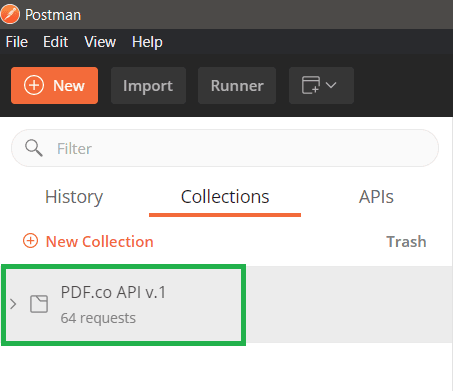Screen dimensions: 453x391
Task: Open the View menu
Action: click(100, 42)
